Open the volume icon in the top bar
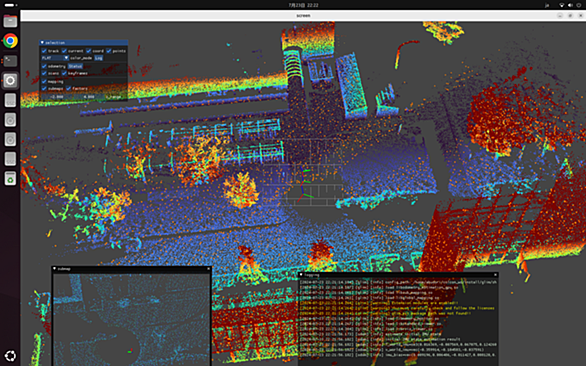Screen dimensions: 586x366 click(570, 5)
